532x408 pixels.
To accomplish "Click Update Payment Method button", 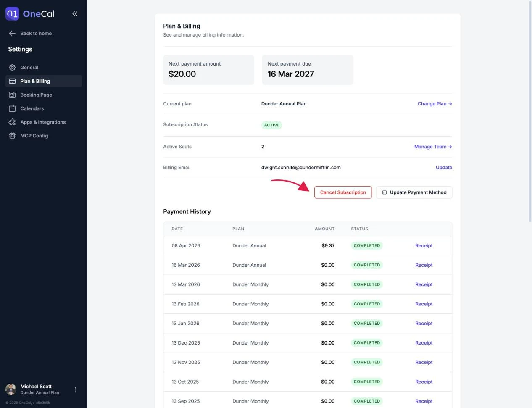I will coord(414,192).
